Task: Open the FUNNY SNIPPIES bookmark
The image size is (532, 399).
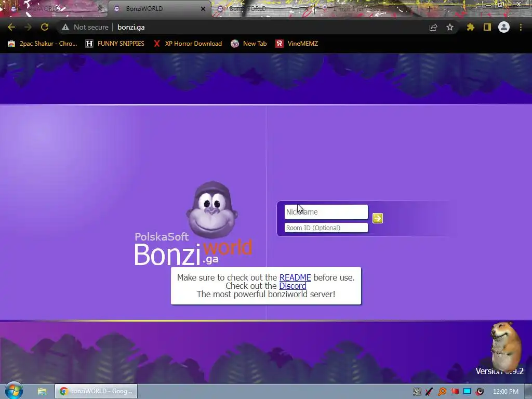Action: click(x=115, y=44)
